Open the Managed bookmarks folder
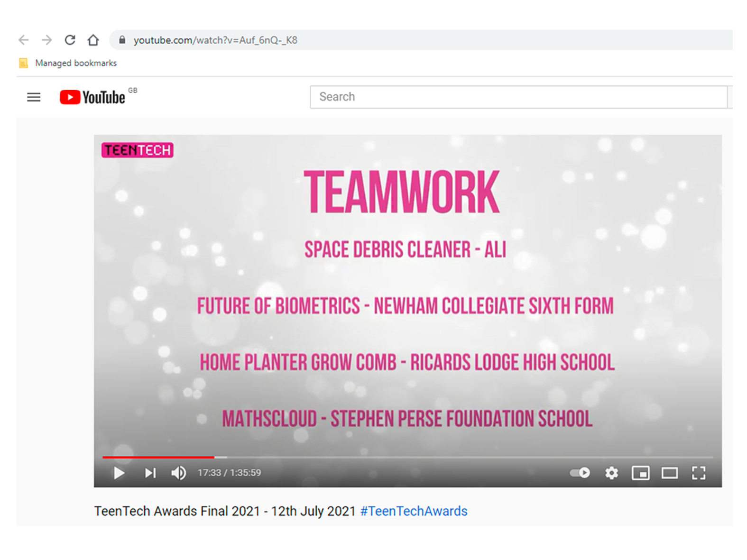This screenshot has height=560, width=747. click(x=68, y=63)
